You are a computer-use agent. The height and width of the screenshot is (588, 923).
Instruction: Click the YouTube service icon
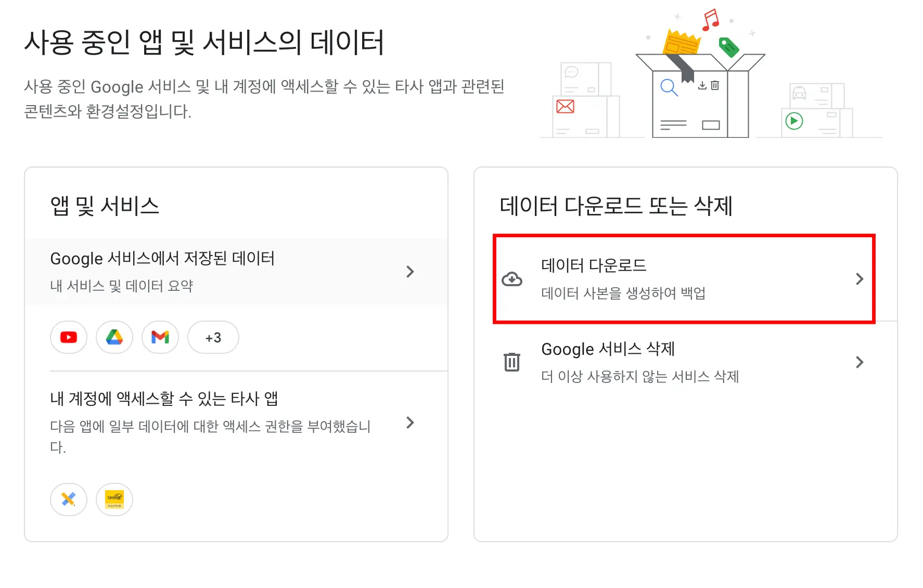(x=69, y=337)
